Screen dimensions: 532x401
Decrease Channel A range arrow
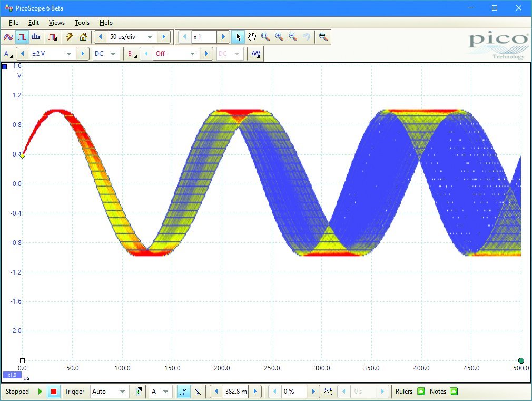(x=23, y=54)
